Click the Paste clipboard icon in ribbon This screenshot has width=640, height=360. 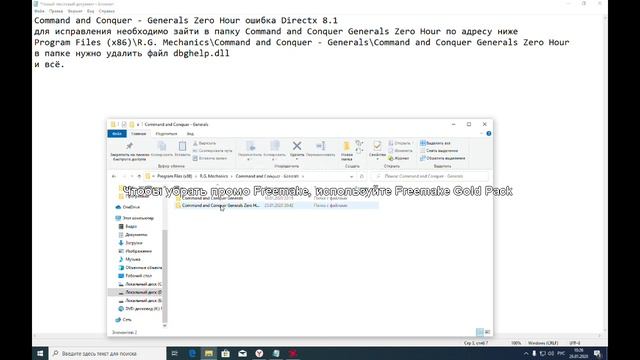pyautogui.click(x=182, y=146)
